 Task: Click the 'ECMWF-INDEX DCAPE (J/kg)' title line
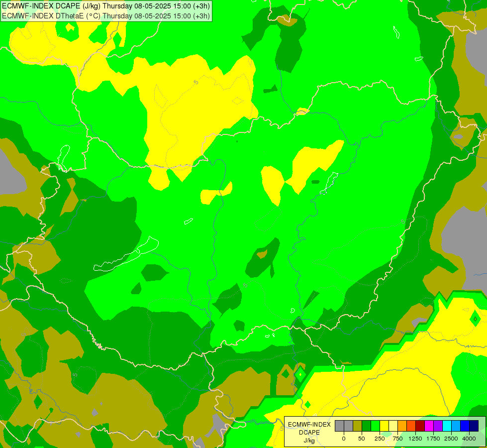106,6
